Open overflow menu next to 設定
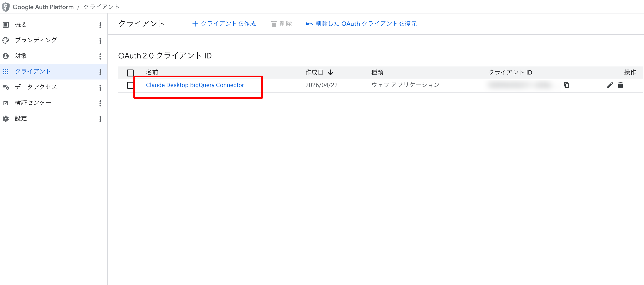The height and width of the screenshot is (285, 644). (100, 119)
